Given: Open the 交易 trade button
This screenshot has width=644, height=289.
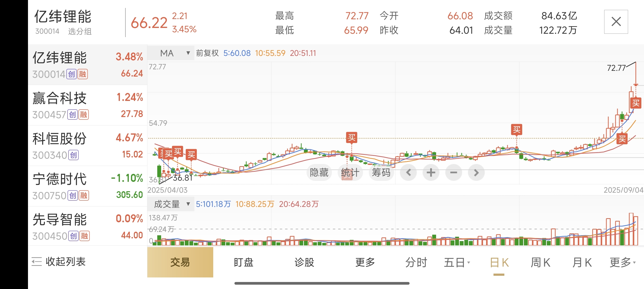Looking at the screenshot, I should (180, 262).
